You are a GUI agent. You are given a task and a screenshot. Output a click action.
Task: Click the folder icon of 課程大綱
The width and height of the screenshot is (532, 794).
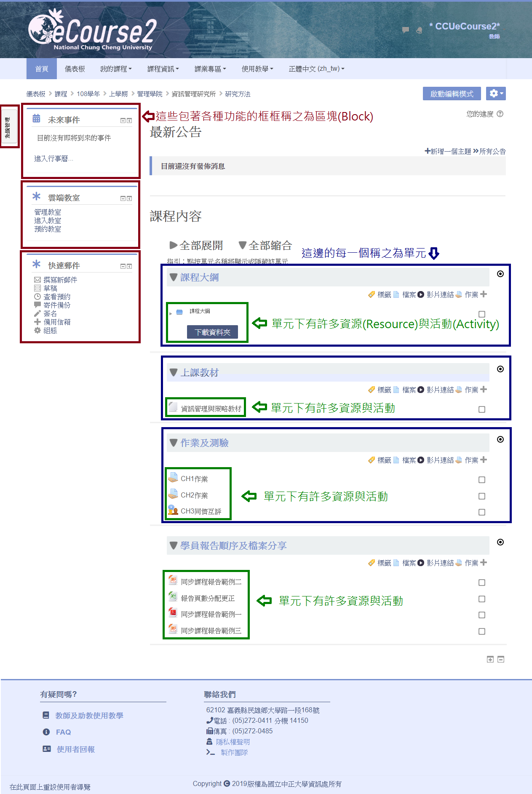click(179, 312)
